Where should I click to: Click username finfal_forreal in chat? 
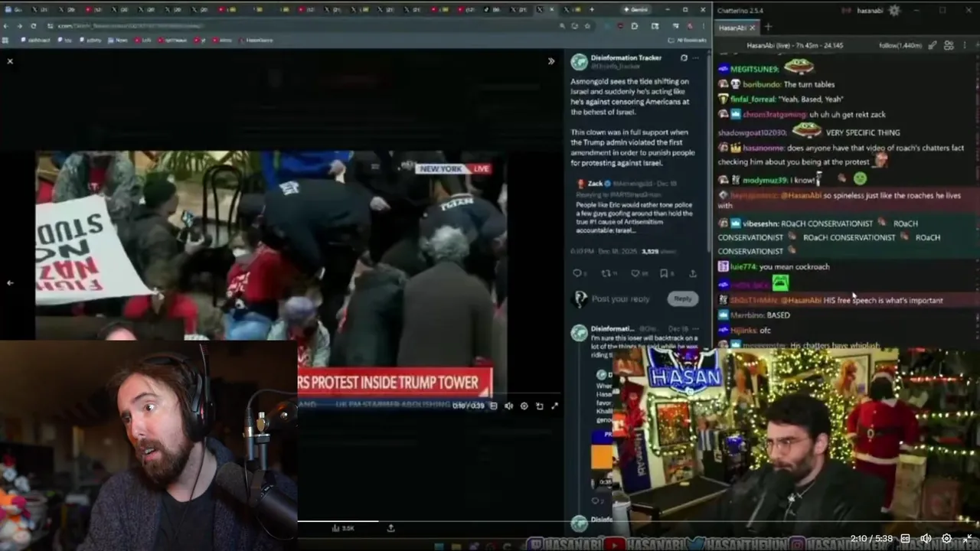pos(753,99)
